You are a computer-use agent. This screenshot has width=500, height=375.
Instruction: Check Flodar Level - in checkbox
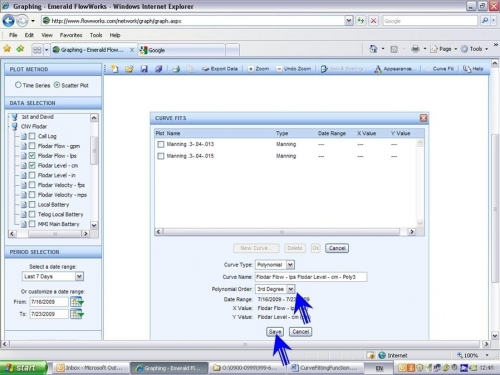point(32,175)
